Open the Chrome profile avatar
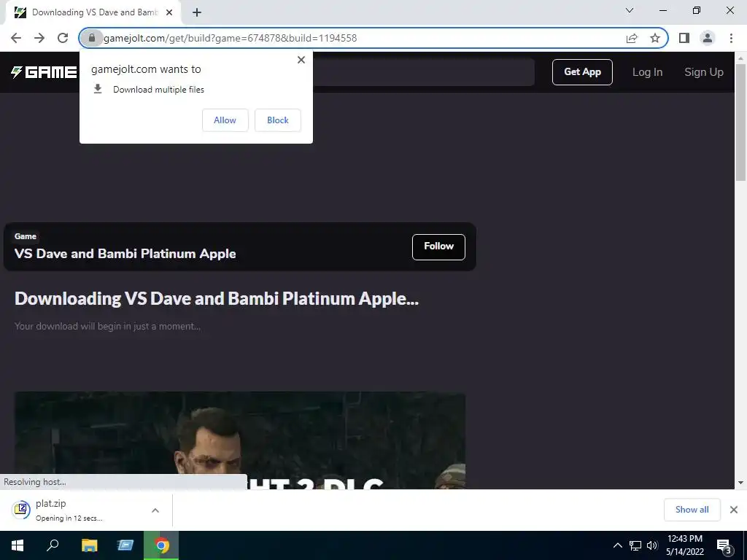This screenshot has width=747, height=560. click(x=708, y=38)
